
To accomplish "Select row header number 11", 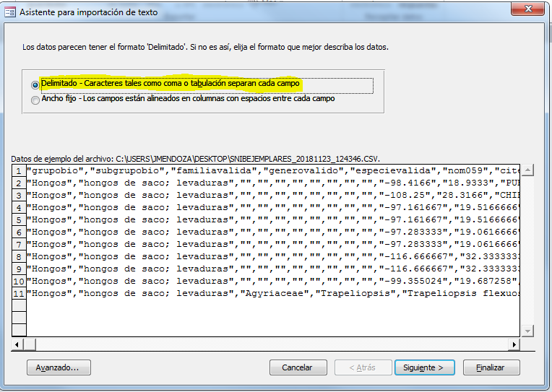I will 19,294.
